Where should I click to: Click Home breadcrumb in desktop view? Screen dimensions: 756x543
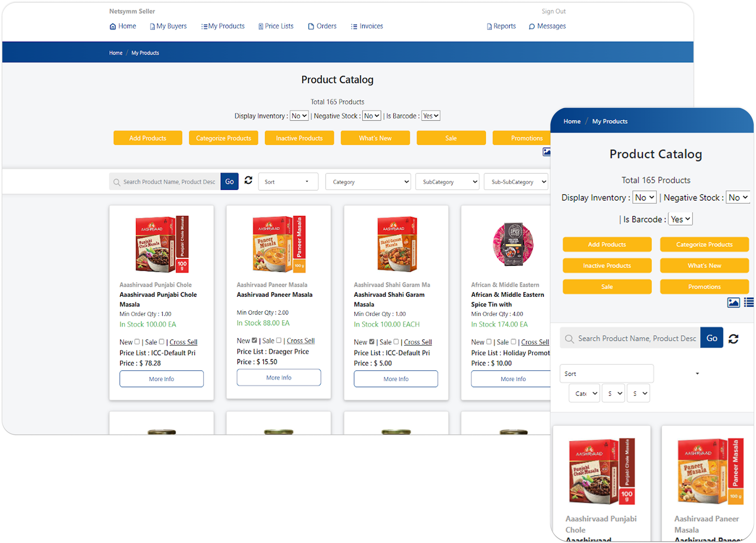116,53
